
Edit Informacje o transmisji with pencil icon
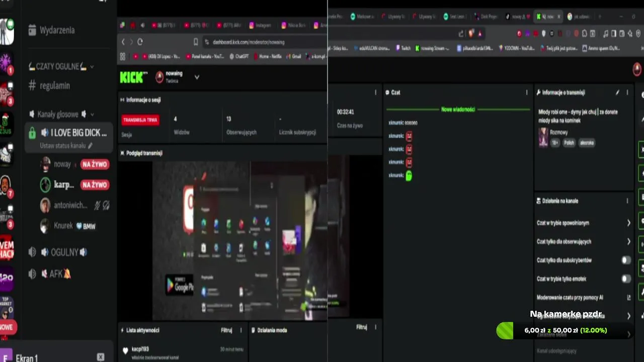tap(617, 93)
